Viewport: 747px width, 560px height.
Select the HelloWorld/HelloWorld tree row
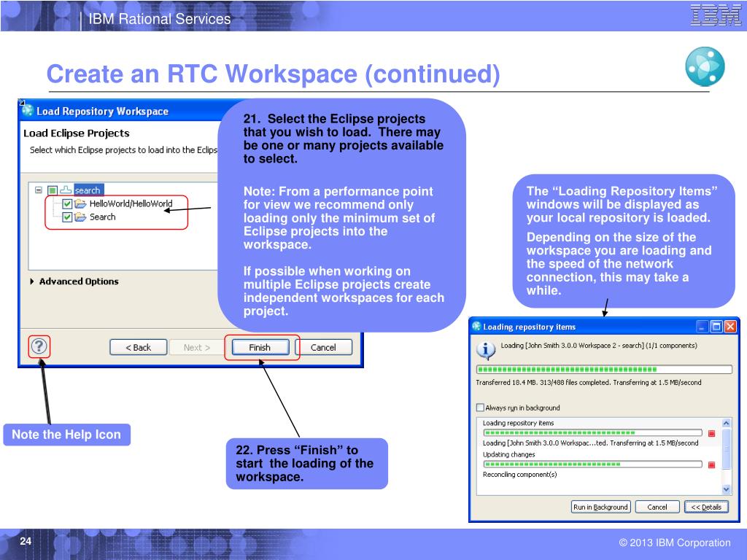[x=131, y=204]
